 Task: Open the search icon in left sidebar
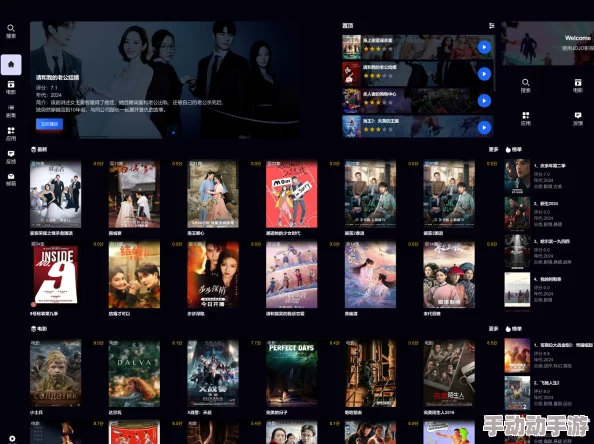click(11, 31)
